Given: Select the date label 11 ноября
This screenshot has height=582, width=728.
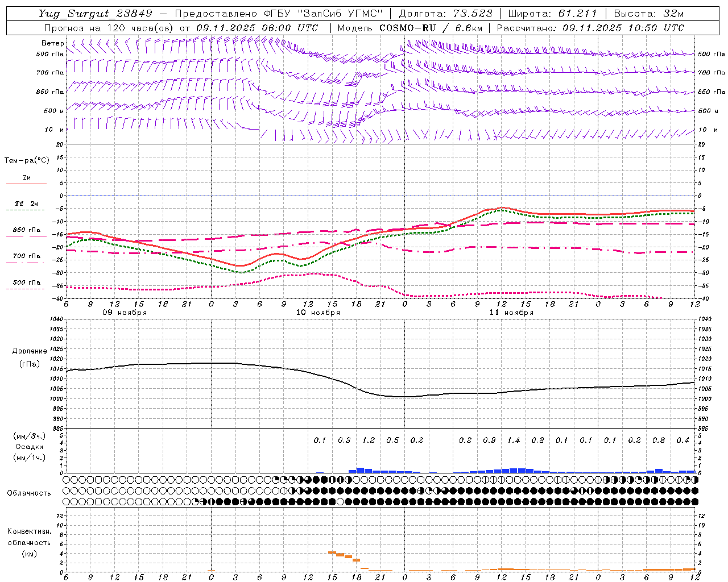Looking at the screenshot, I should (x=511, y=313).
